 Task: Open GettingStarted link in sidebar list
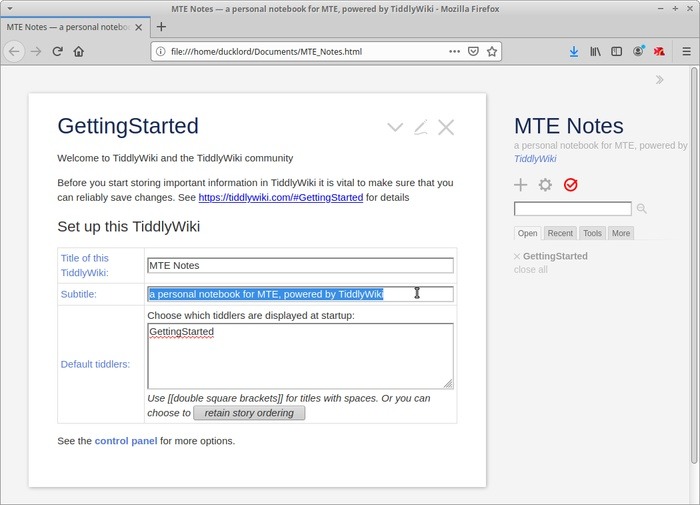555,256
